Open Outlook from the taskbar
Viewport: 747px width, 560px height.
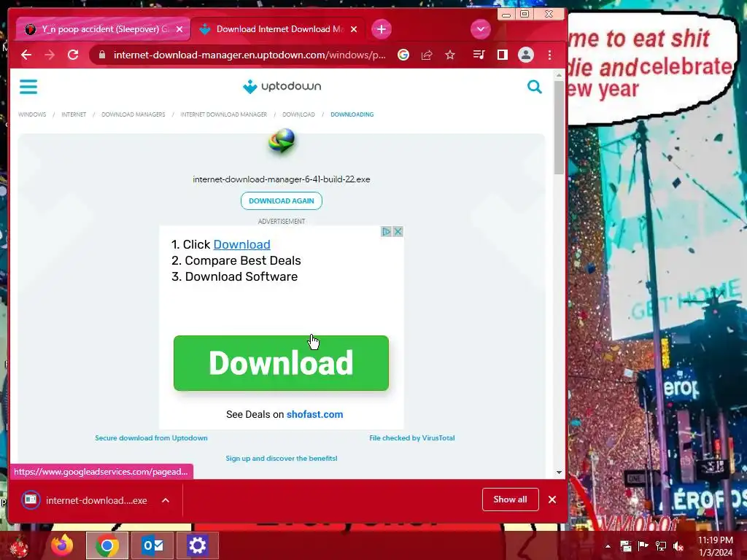[152, 545]
